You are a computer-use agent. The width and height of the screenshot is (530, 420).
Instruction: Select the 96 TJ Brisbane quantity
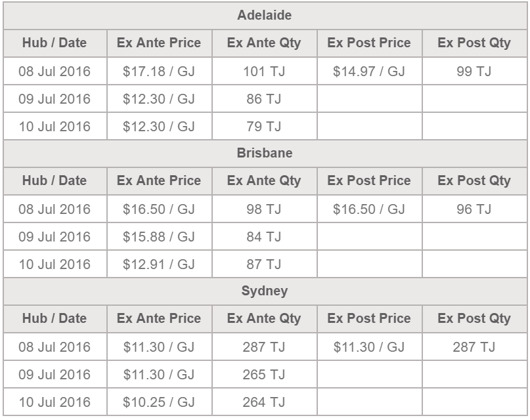pos(474,209)
